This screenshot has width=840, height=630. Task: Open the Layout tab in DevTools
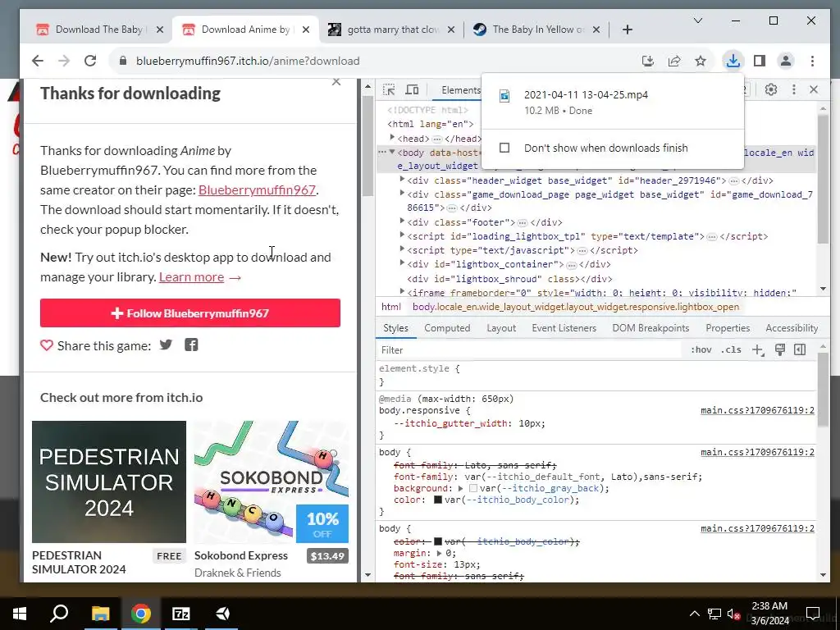pyautogui.click(x=501, y=328)
